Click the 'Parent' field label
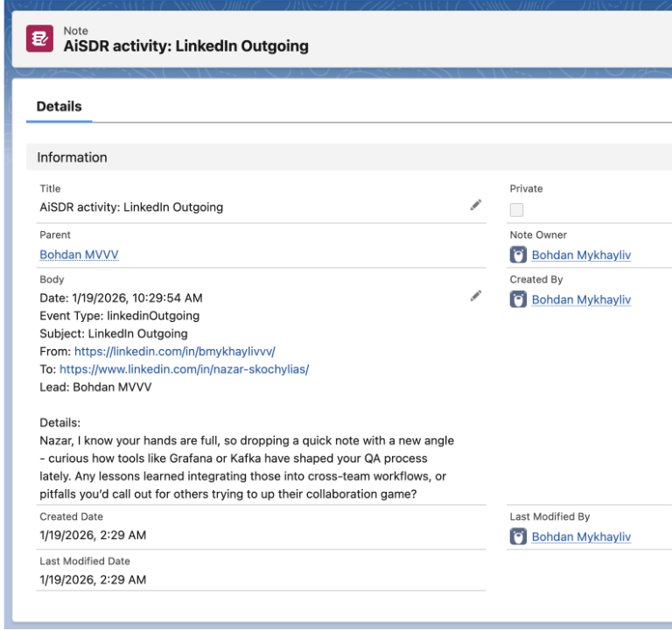 (x=55, y=234)
